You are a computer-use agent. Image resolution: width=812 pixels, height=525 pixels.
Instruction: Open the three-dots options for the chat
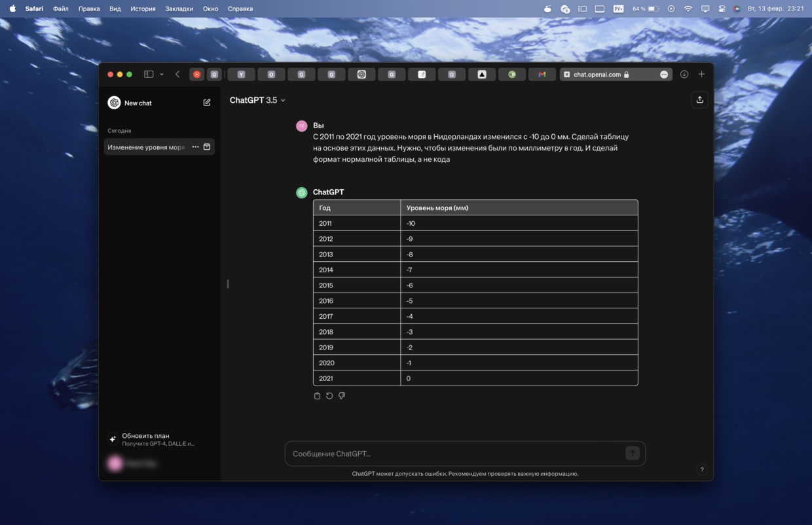pos(195,147)
